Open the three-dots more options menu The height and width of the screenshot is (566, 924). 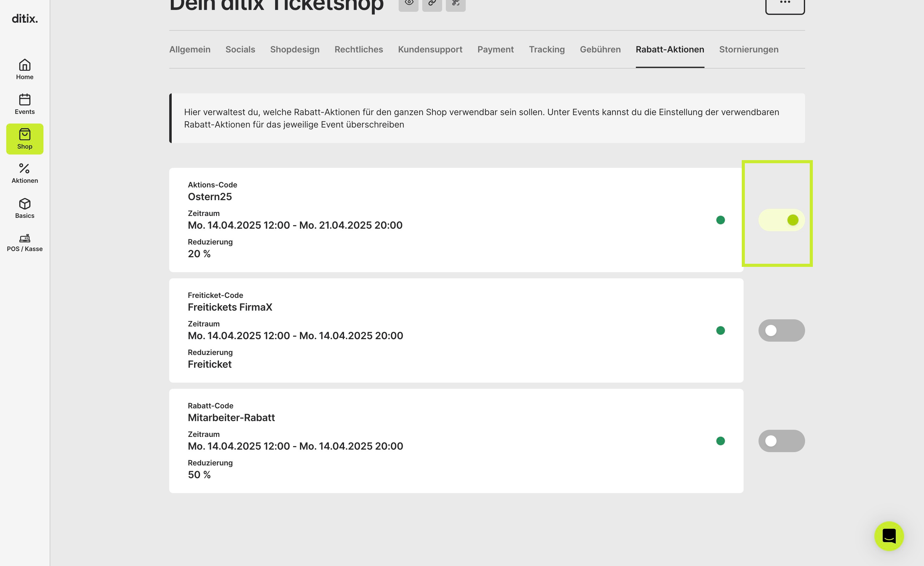coord(785,4)
